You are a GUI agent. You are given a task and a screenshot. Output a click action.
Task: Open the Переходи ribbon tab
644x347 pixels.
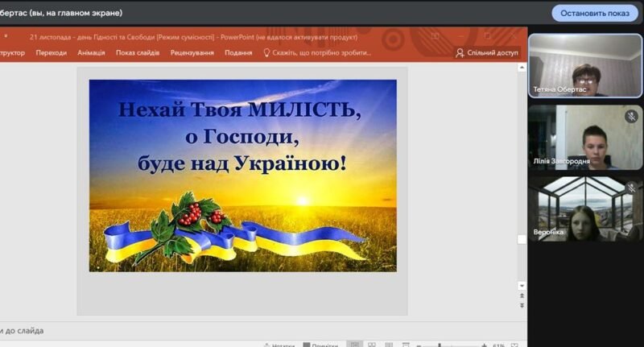point(52,53)
